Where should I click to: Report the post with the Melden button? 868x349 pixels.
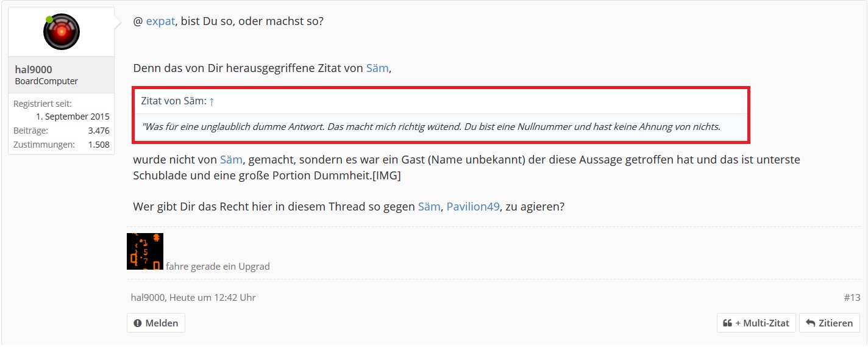tap(156, 323)
